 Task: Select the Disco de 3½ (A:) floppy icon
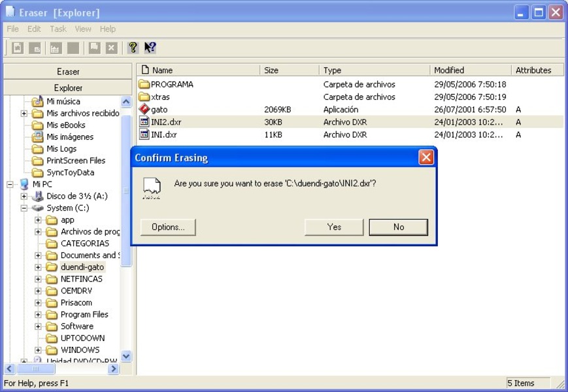[38, 196]
